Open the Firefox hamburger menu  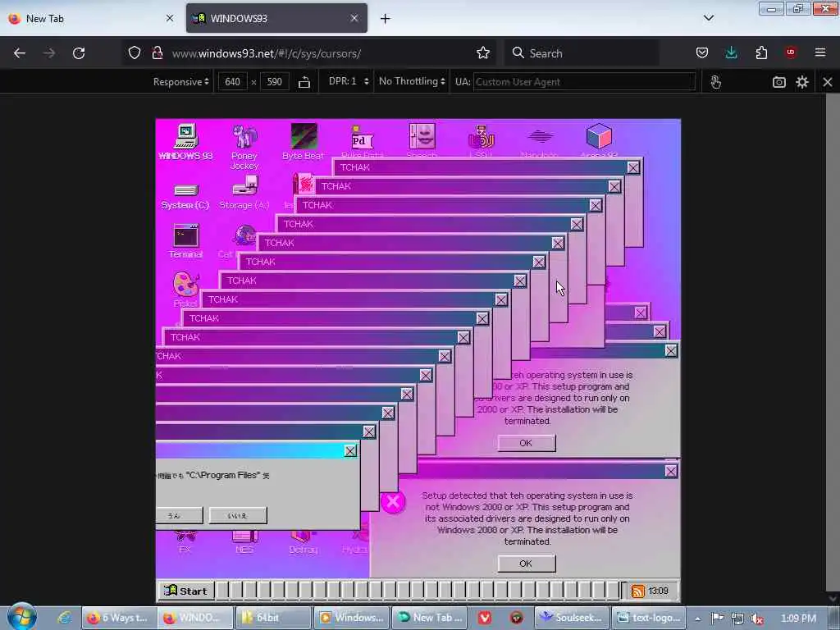coord(820,52)
